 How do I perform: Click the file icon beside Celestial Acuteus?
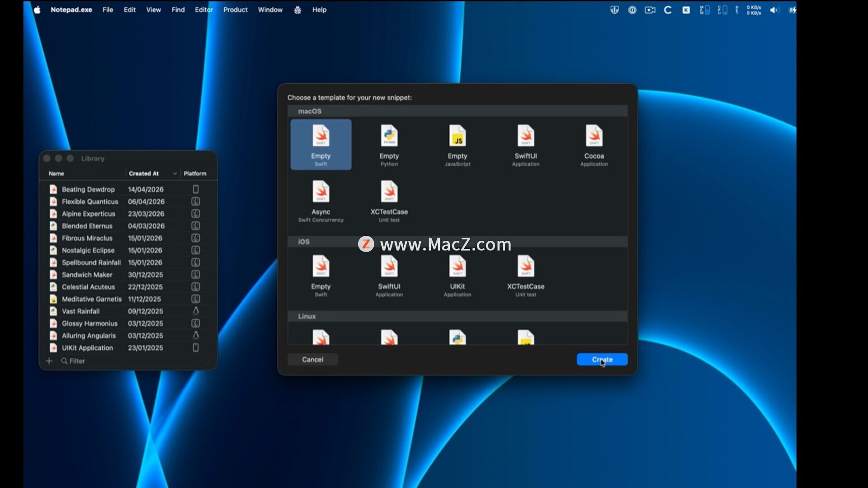[53, 287]
